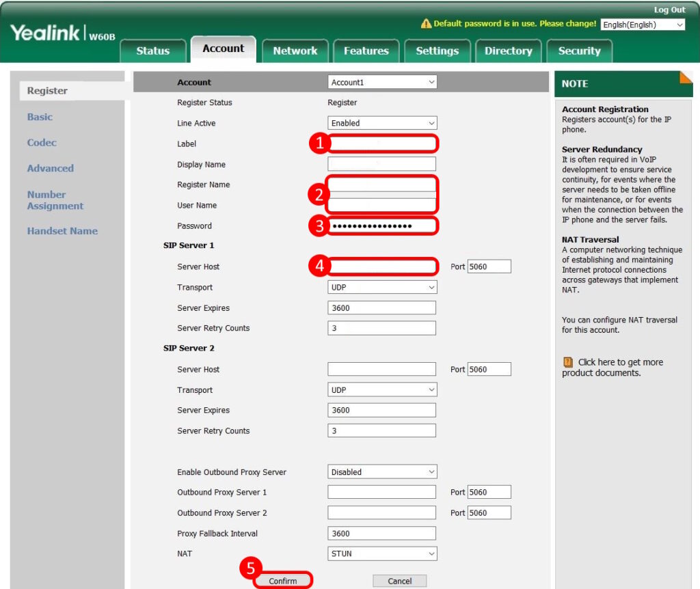Switch to the Network tab
The height and width of the screenshot is (589, 700).
pos(295,51)
